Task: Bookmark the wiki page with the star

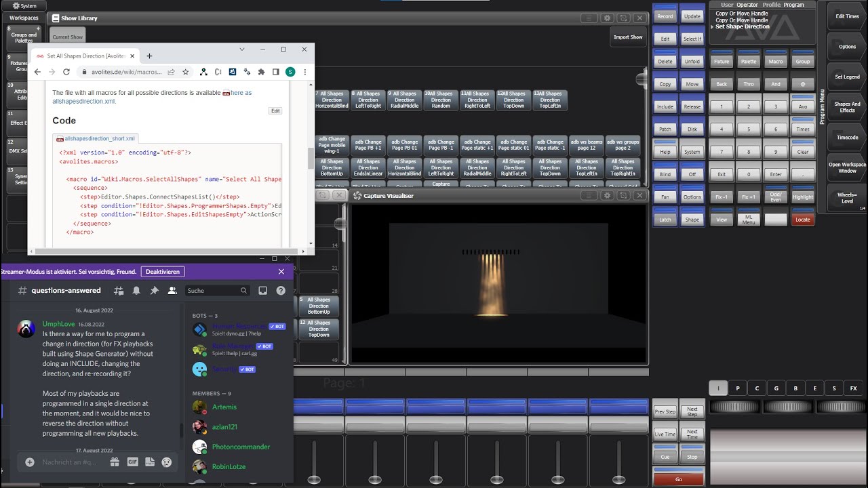Action: click(185, 72)
